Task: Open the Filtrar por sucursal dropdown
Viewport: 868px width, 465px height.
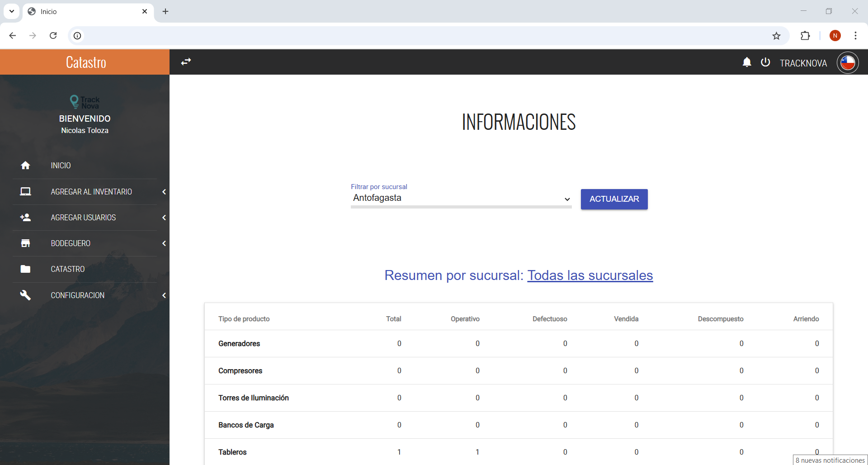Action: tap(461, 198)
